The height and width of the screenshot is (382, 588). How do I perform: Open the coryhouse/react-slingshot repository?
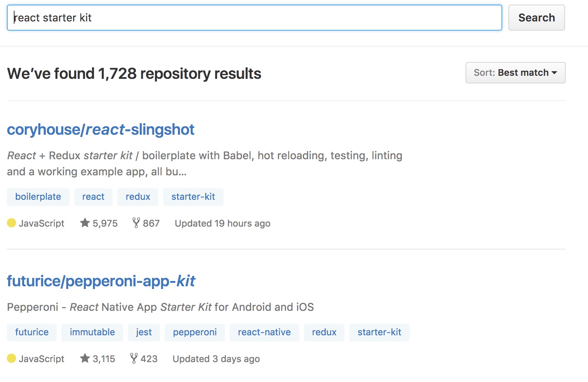coord(101,130)
